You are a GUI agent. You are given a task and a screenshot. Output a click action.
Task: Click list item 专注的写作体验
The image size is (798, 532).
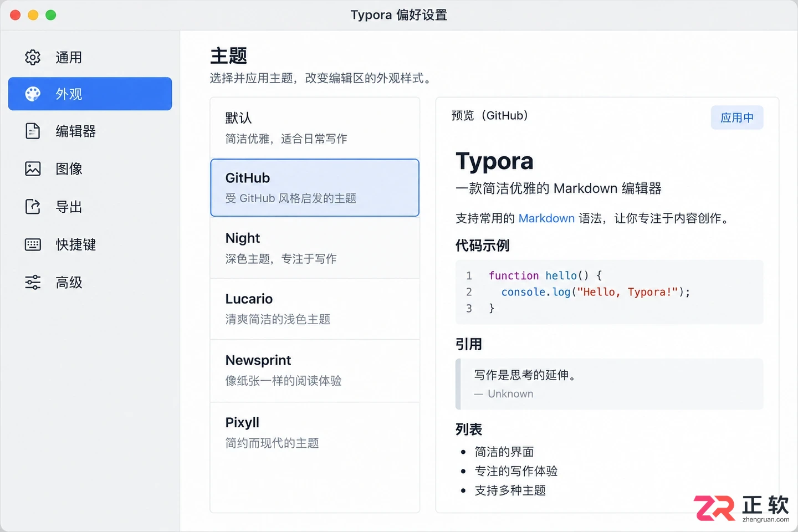pos(516,471)
